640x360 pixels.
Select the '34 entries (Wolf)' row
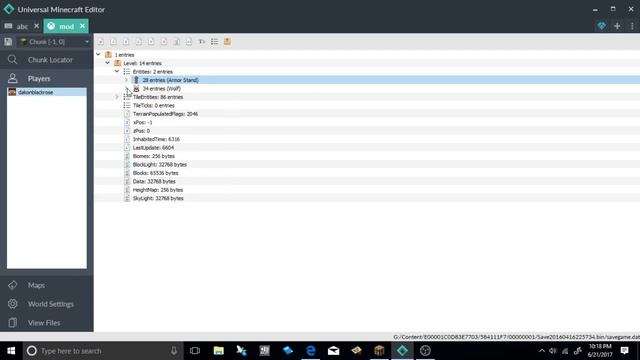(x=367, y=89)
